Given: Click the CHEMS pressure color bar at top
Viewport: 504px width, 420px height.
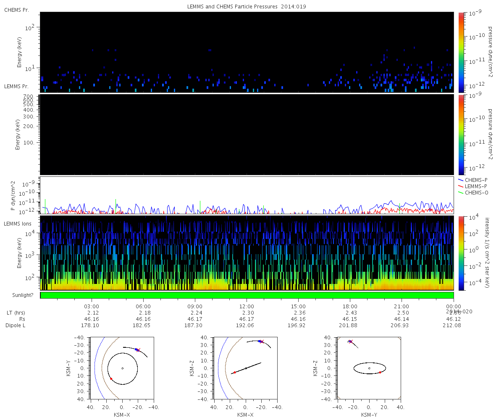Looking at the screenshot, I should tap(461, 52).
